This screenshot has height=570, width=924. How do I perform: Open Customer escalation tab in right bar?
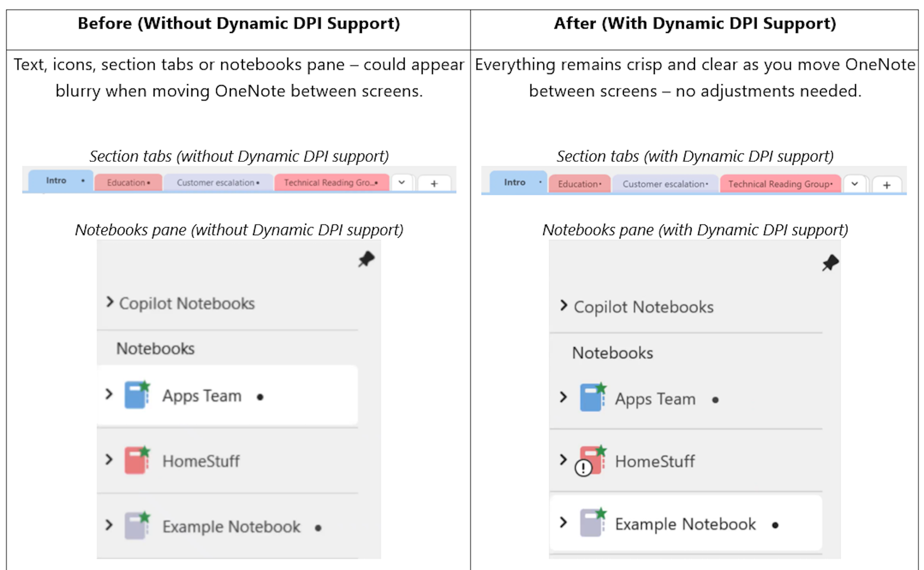pyautogui.click(x=665, y=184)
